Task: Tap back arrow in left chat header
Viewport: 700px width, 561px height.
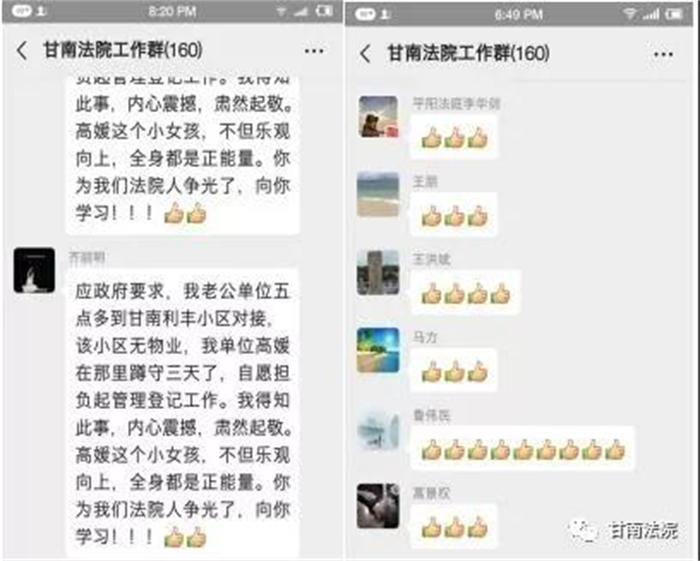Action: pyautogui.click(x=22, y=50)
